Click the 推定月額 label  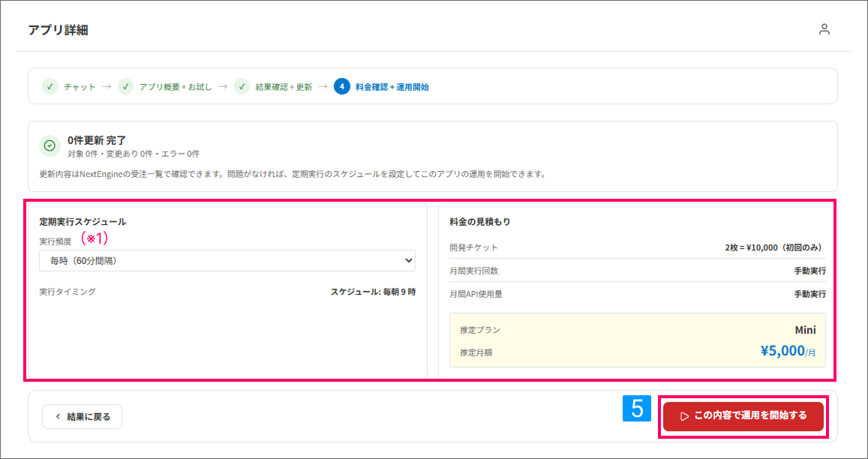(476, 352)
